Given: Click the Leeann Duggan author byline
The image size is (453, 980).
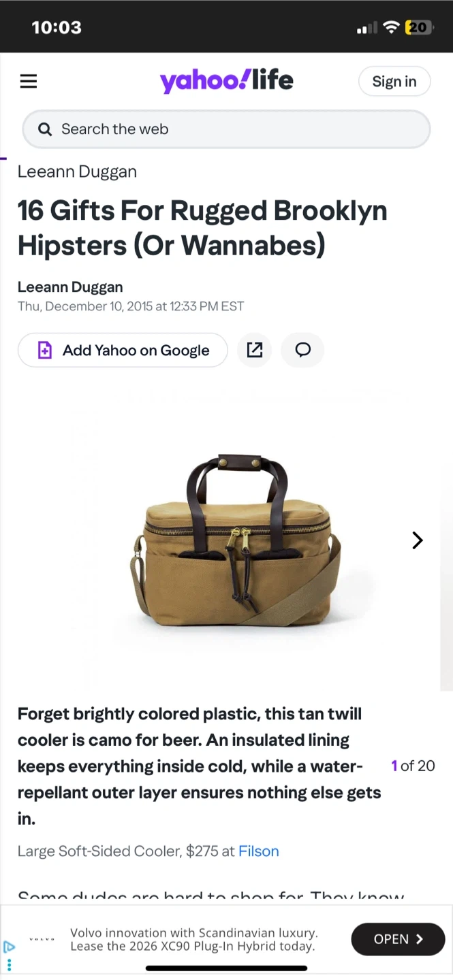Looking at the screenshot, I should point(70,287).
